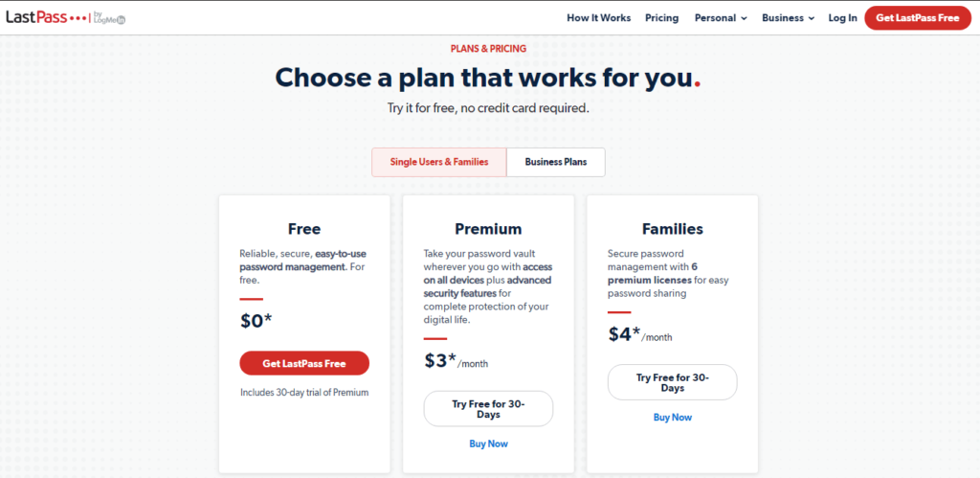Screen dimensions: 980x478
Task: Click the Families plan card title
Action: pos(673,229)
